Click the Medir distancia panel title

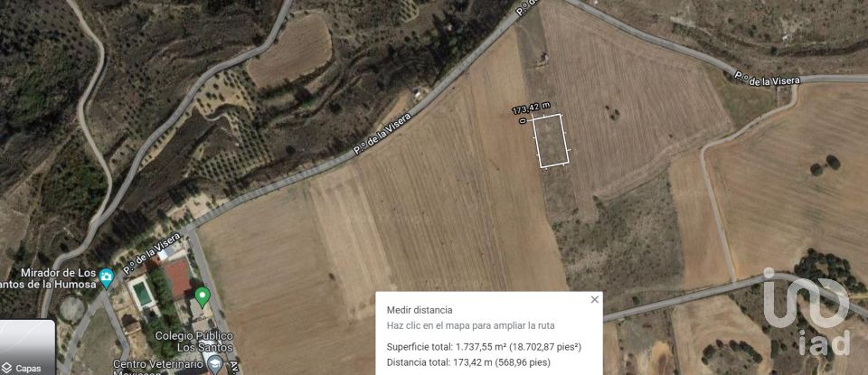(x=419, y=310)
